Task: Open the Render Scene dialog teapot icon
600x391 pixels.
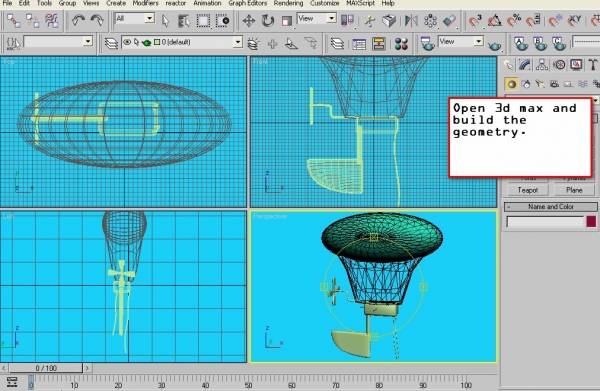Action: tap(427, 44)
